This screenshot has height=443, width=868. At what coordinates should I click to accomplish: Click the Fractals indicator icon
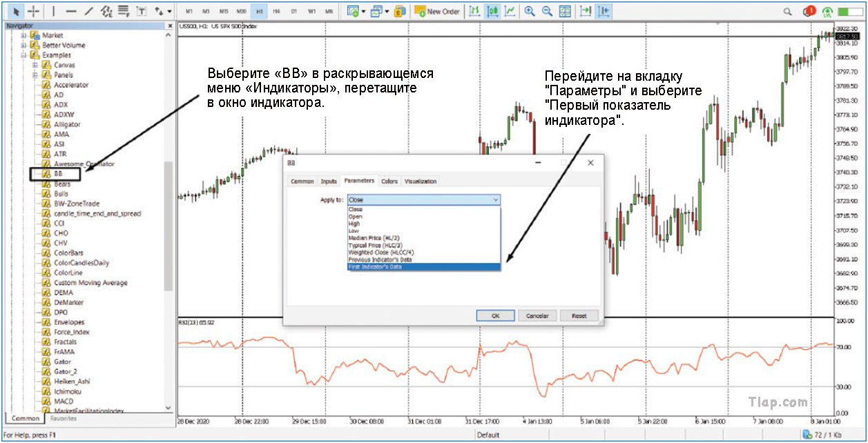tap(47, 342)
